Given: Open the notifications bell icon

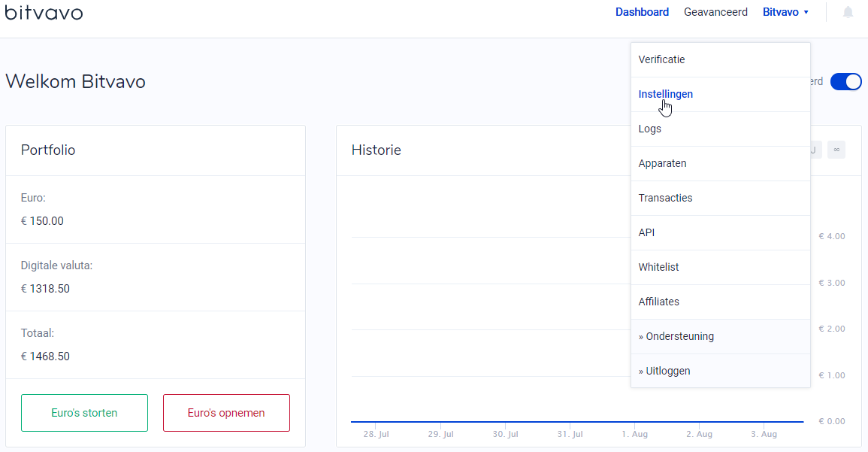Looking at the screenshot, I should 848,12.
